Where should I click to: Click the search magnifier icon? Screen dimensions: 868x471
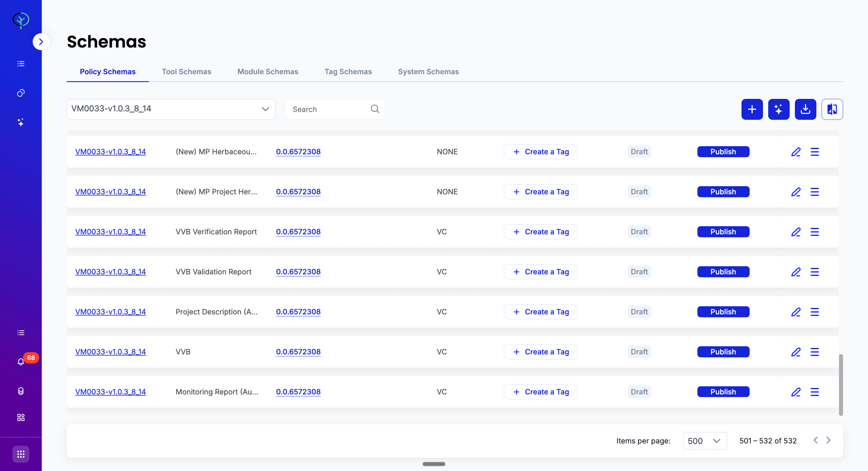coord(375,109)
